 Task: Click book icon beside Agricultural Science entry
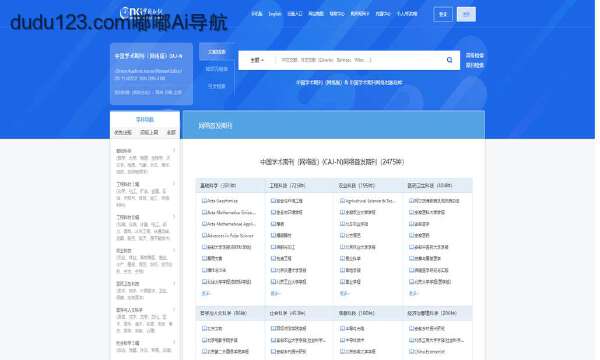[x=342, y=200]
